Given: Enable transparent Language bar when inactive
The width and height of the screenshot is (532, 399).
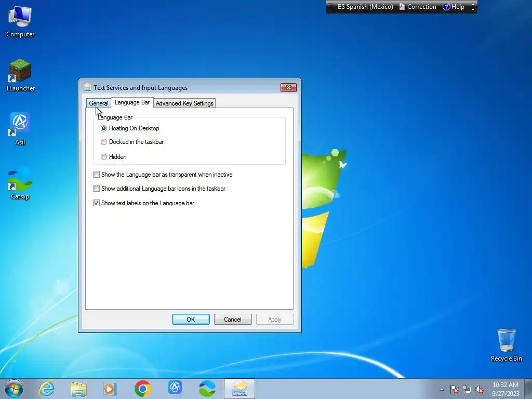Looking at the screenshot, I should [163, 175].
